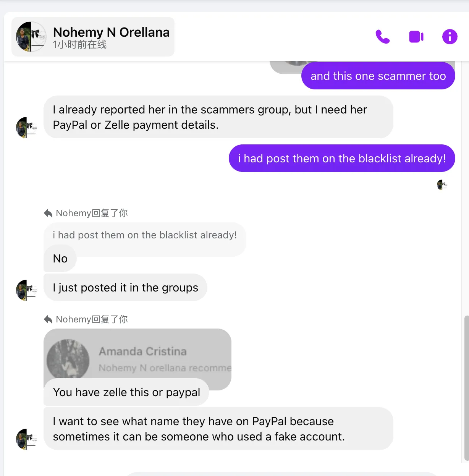
Task: Select the 'and this one scammer too' message
Action: click(x=378, y=76)
